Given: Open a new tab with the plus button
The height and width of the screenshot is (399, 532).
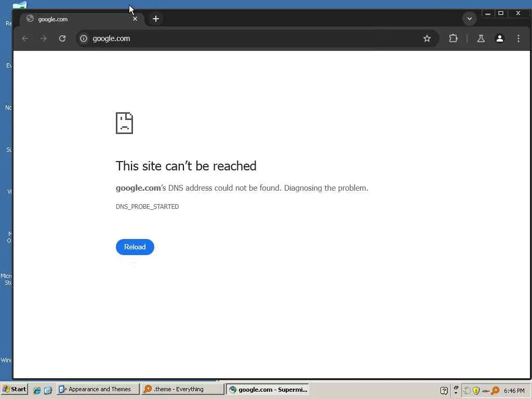Looking at the screenshot, I should (x=156, y=19).
